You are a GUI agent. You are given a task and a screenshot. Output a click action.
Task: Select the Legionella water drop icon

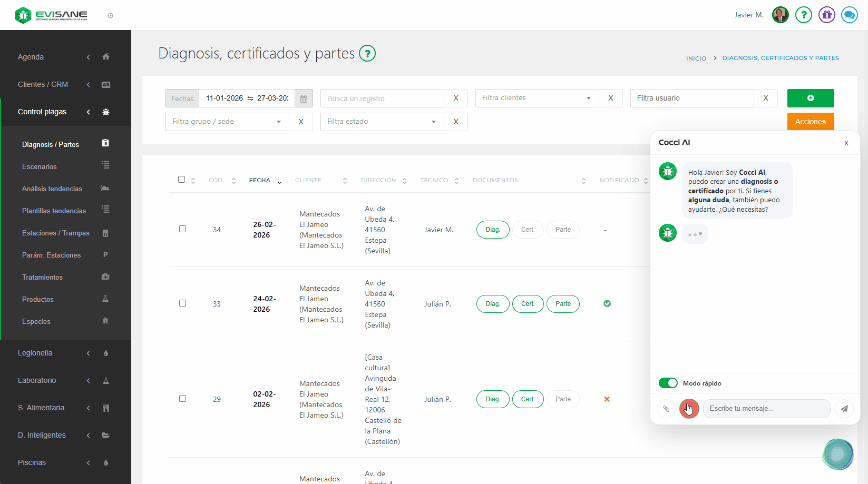point(105,353)
